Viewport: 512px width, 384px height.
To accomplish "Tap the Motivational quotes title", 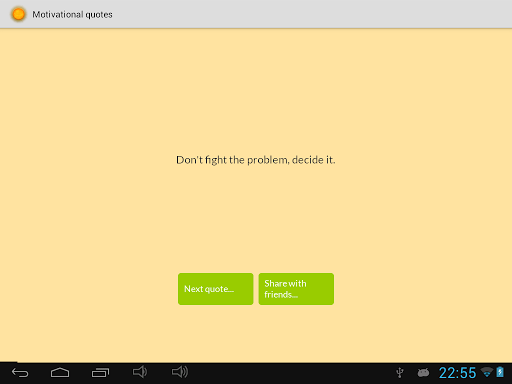I will [72, 15].
